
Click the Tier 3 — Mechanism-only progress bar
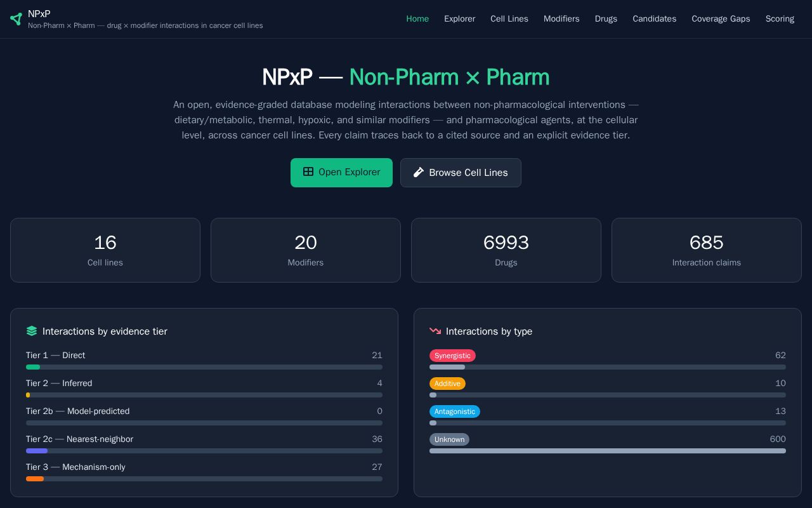click(204, 479)
